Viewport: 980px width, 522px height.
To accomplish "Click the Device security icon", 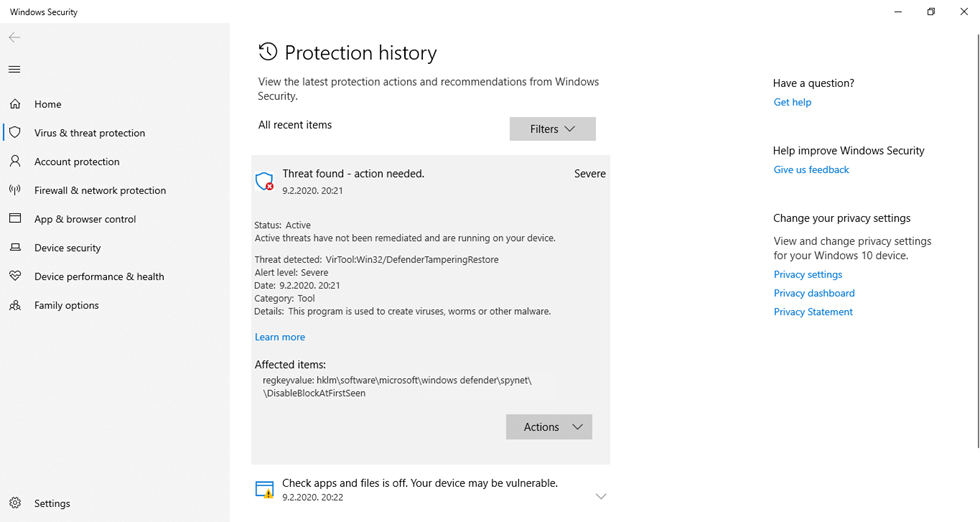I will point(15,248).
